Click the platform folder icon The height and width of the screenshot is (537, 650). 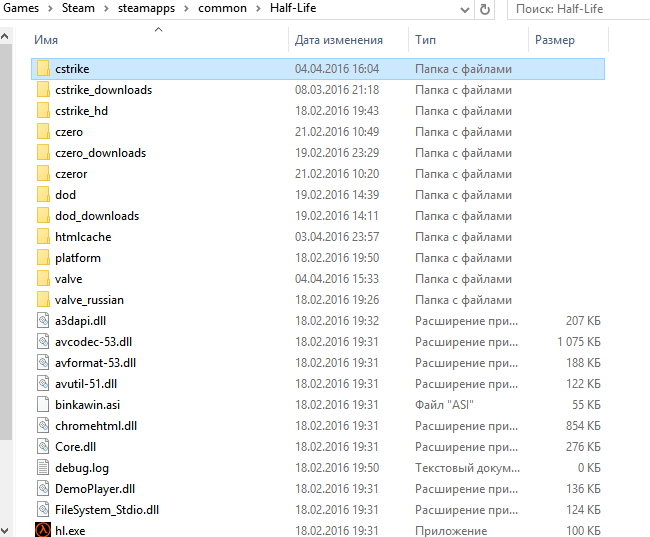tap(43, 258)
